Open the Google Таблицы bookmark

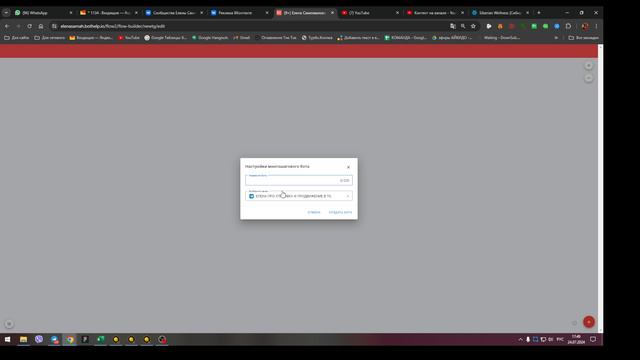click(x=166, y=38)
